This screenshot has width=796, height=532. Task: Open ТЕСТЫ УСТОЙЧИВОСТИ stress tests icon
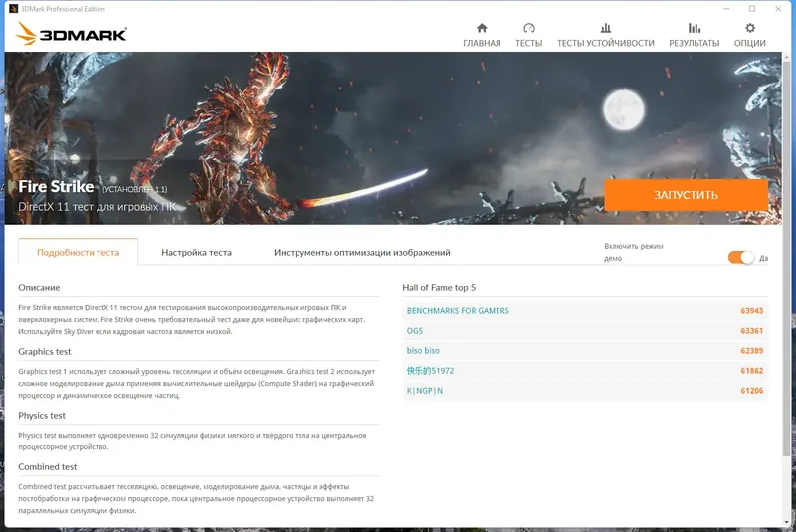pos(606,28)
